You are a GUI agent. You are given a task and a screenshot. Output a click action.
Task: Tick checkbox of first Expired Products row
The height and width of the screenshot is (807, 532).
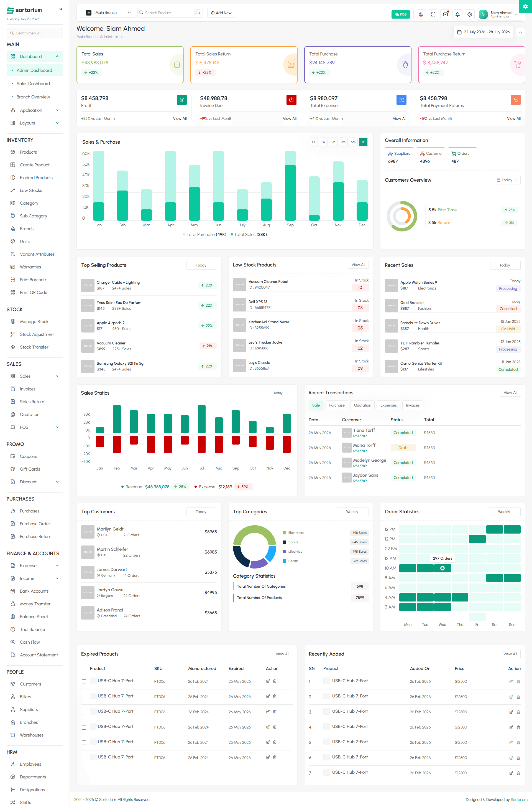[x=84, y=681]
